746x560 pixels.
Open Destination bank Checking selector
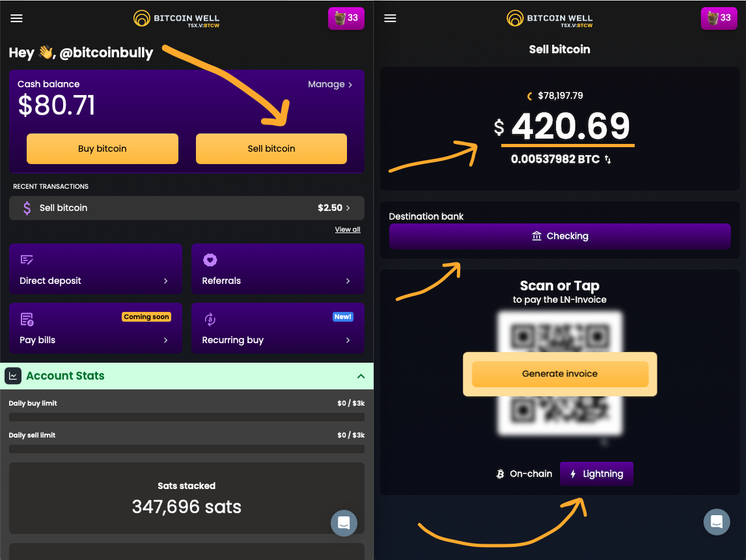(x=560, y=236)
